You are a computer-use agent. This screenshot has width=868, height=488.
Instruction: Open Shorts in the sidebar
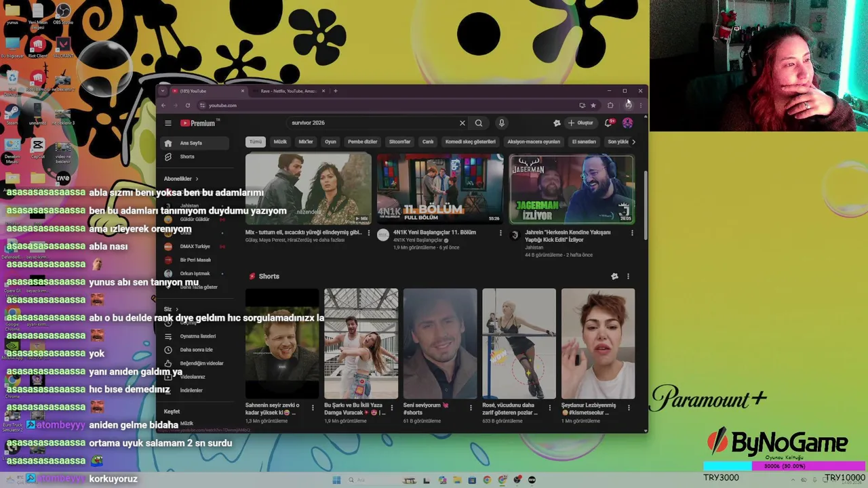[x=193, y=157]
